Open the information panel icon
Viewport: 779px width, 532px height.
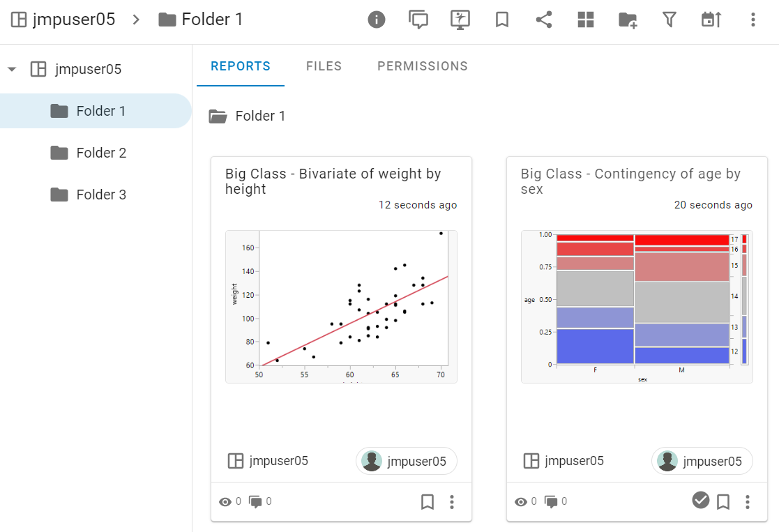click(x=376, y=20)
